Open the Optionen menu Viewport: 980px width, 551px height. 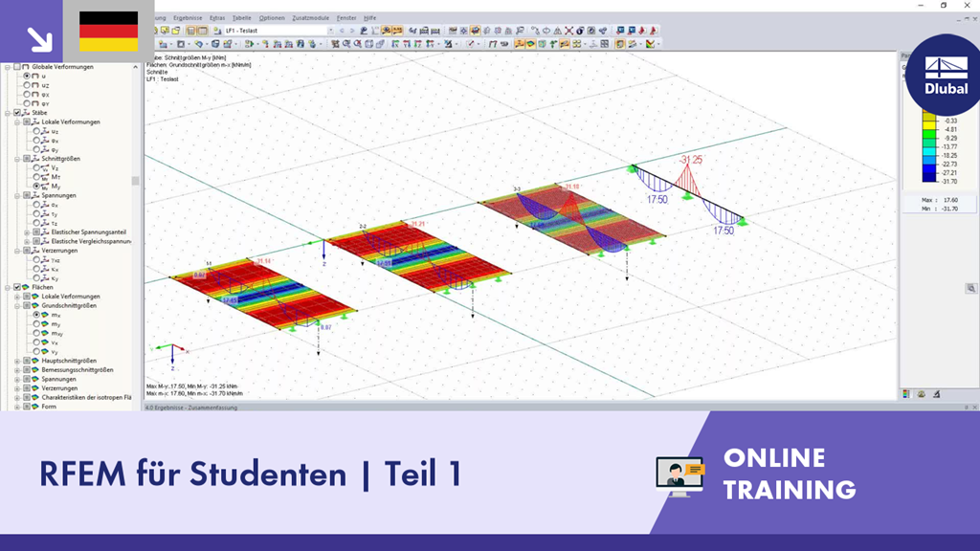271,18
